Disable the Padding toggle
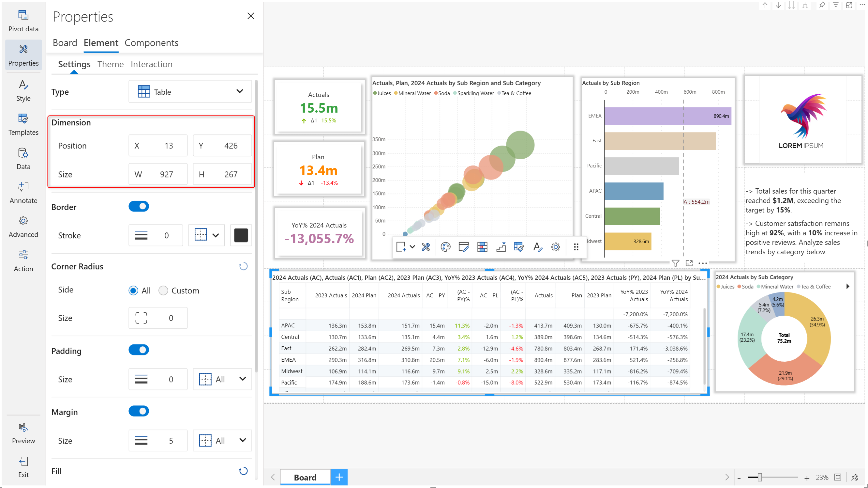 click(x=139, y=350)
